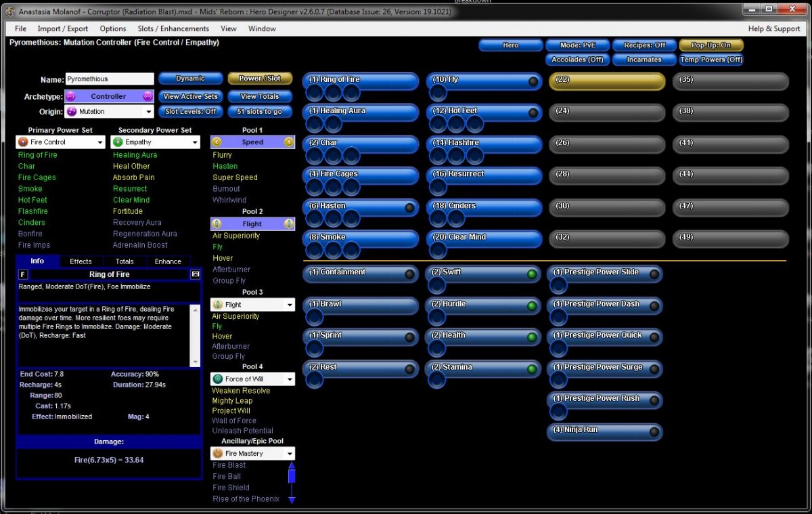Open the File menu
This screenshot has width=812, height=514.
pyautogui.click(x=20, y=28)
